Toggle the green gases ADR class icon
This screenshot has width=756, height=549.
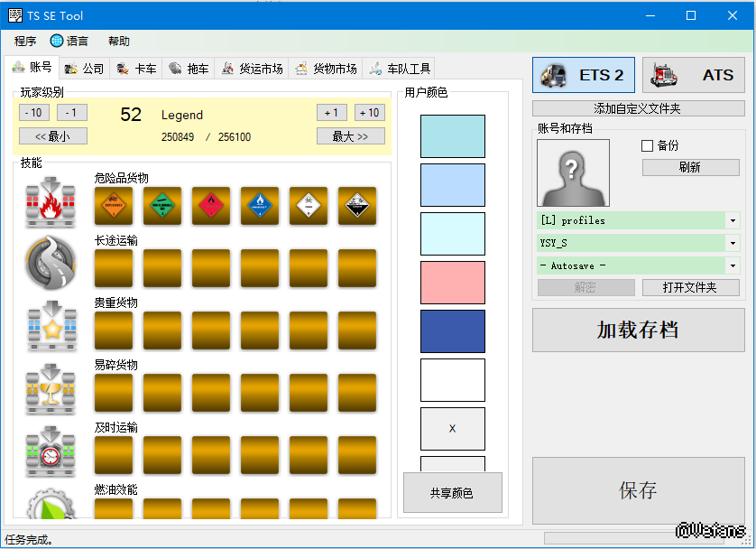point(162,206)
